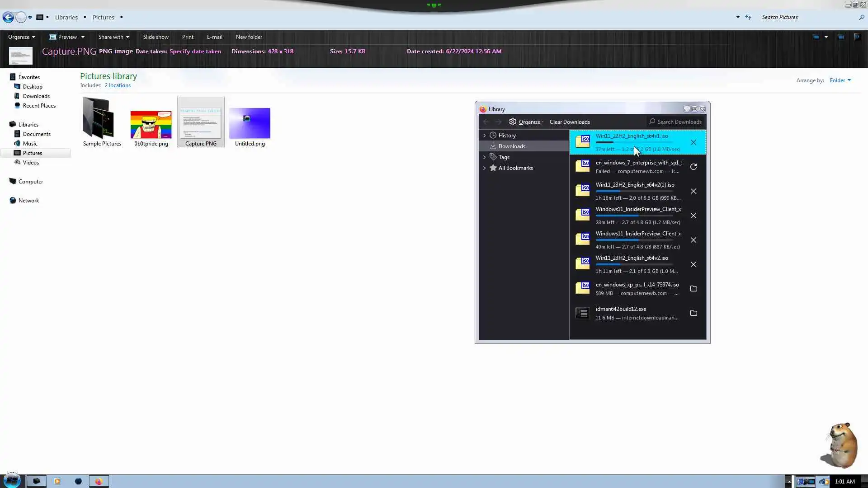Retry failed en_windows_7_enterprise download

(693, 167)
